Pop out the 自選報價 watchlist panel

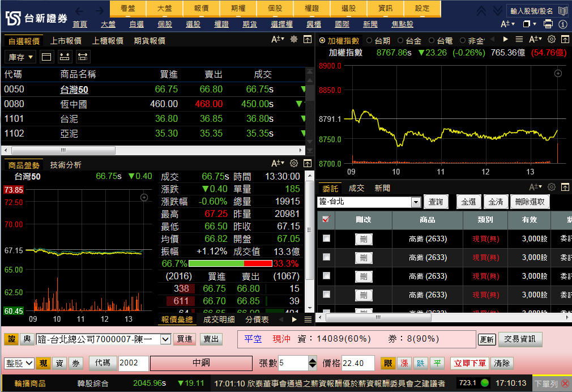(x=308, y=39)
